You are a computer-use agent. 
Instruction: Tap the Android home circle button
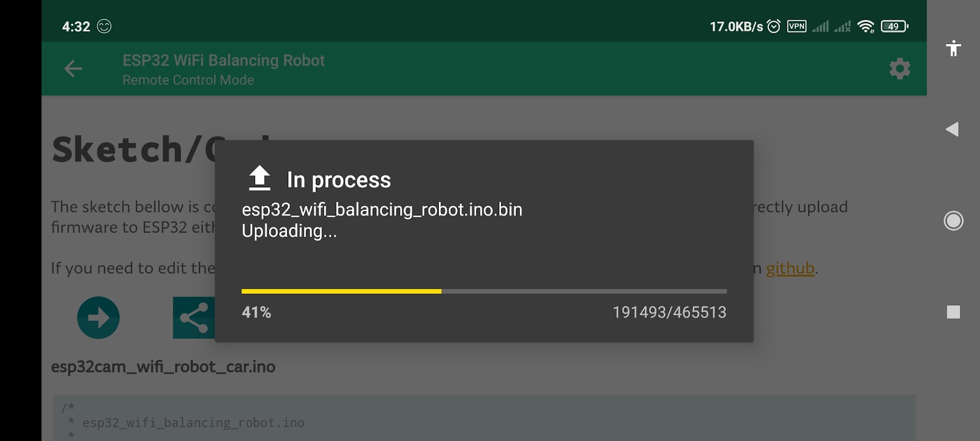tap(954, 220)
